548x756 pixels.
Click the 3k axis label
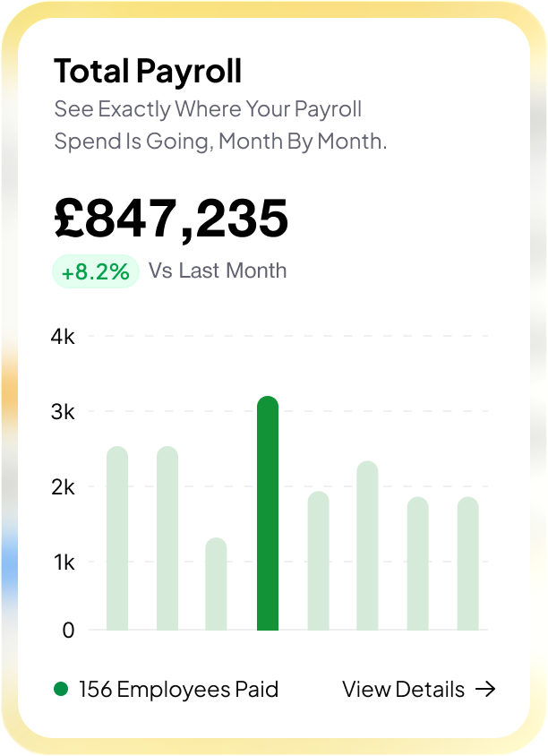[x=63, y=412]
